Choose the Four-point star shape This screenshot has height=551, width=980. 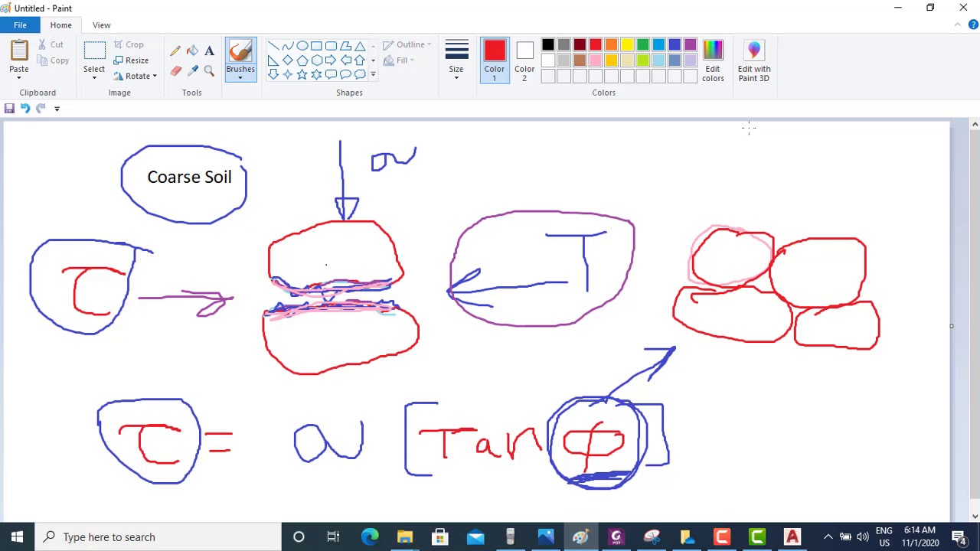pos(288,74)
